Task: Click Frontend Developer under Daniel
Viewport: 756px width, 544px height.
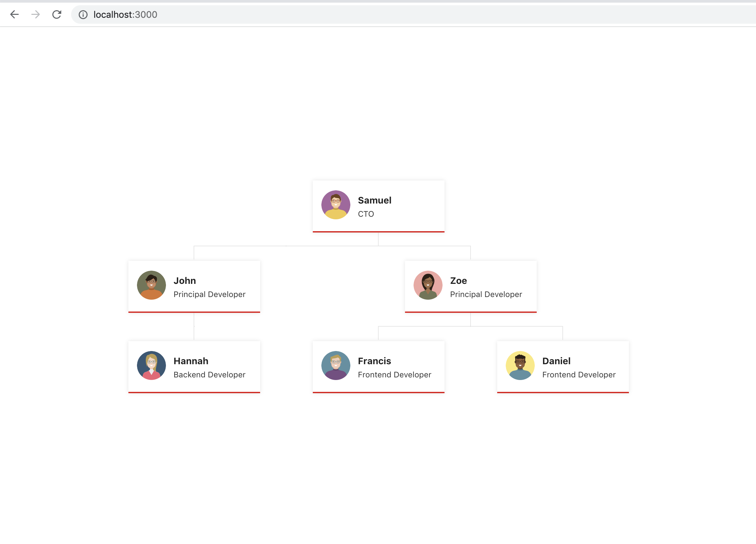Action: pyautogui.click(x=579, y=375)
